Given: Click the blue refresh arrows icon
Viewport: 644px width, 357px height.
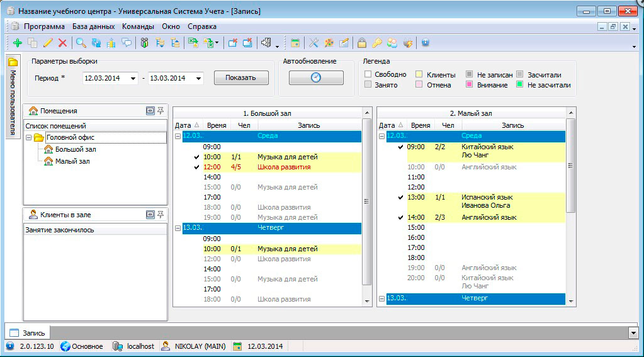Looking at the screenshot, I should [96, 43].
